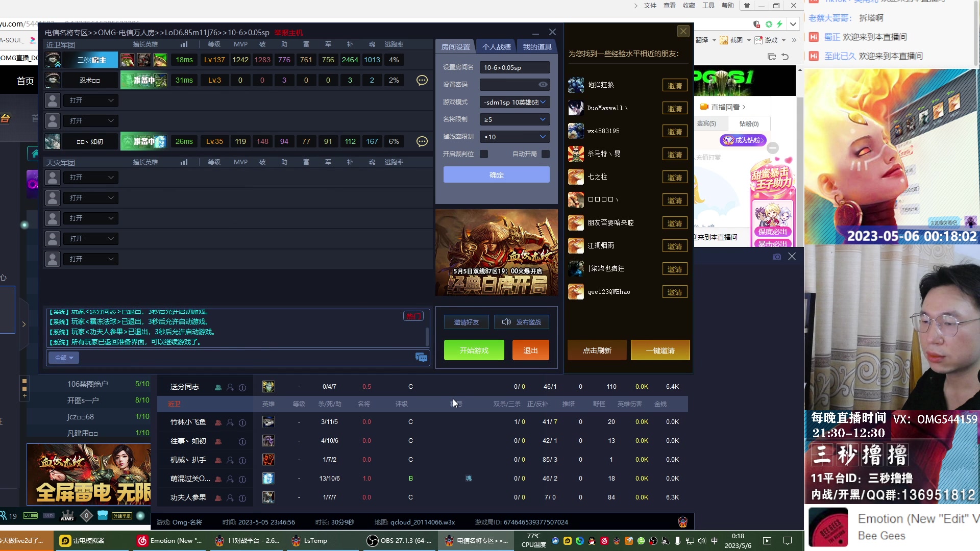Click avatar of player 江澜烟雨

tap(576, 245)
